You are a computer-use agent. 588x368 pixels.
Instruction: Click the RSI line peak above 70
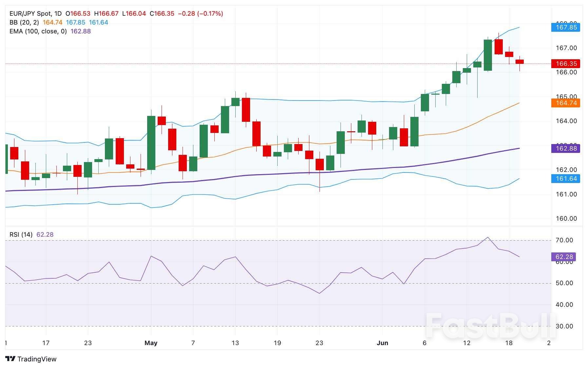coord(488,237)
